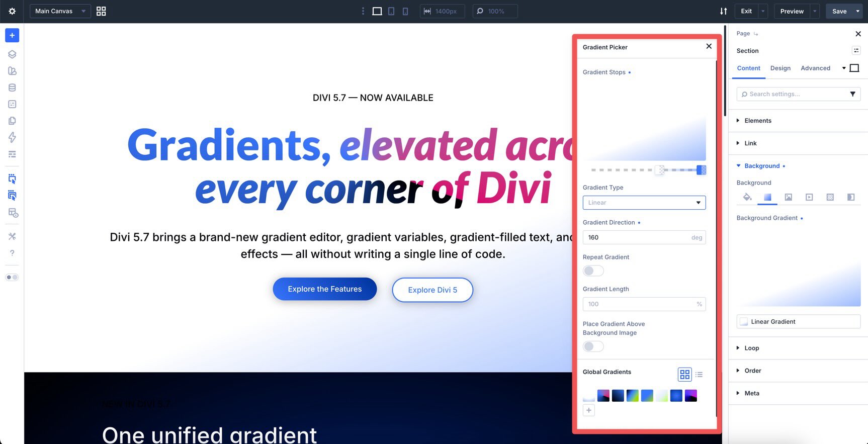Select the background image tab icon
This screenshot has height=444, width=868.
pyautogui.click(x=789, y=197)
